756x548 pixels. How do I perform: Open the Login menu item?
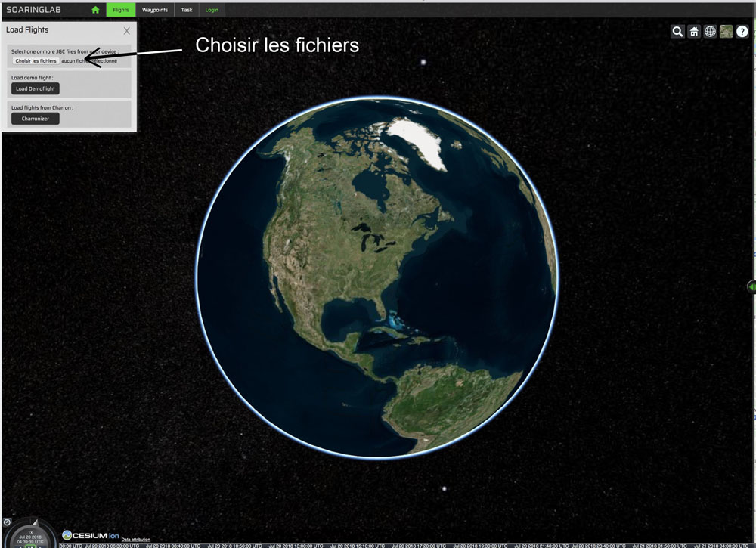click(212, 10)
